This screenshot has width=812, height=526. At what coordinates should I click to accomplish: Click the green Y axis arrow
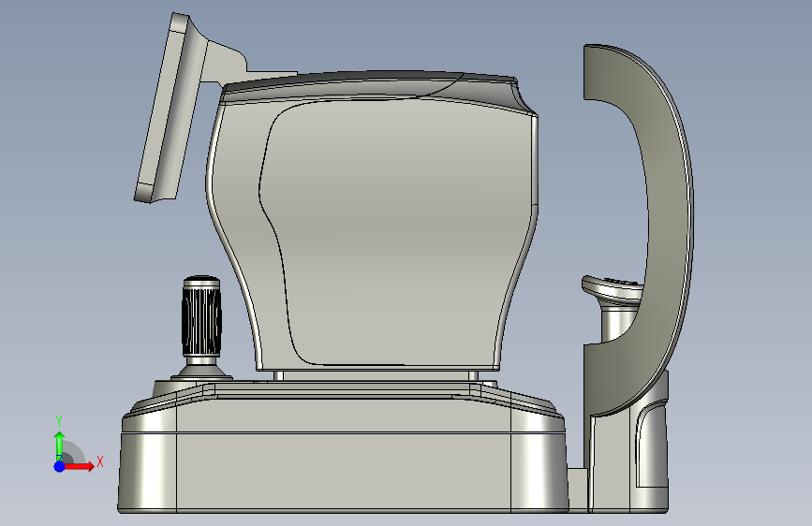60,446
